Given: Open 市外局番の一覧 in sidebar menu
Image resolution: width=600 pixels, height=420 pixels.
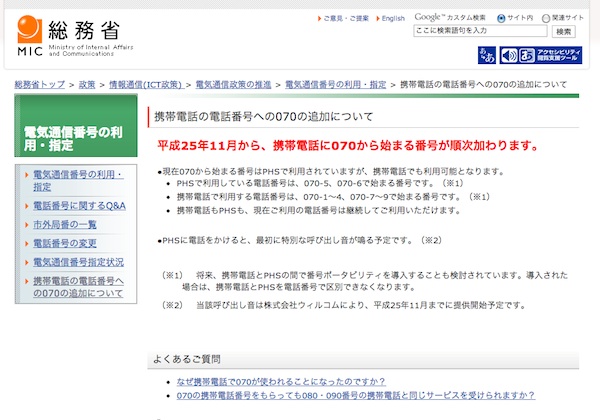Looking at the screenshot, I should 65,224.
